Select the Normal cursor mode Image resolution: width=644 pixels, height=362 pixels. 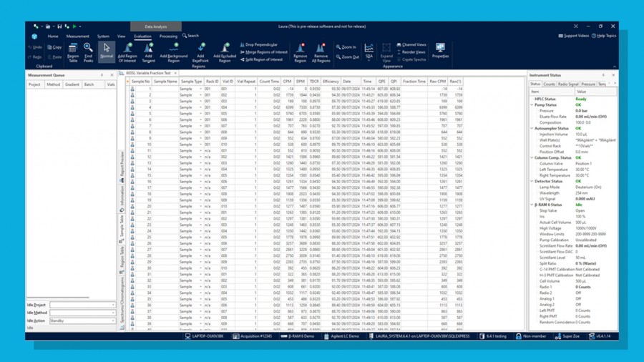[107, 52]
